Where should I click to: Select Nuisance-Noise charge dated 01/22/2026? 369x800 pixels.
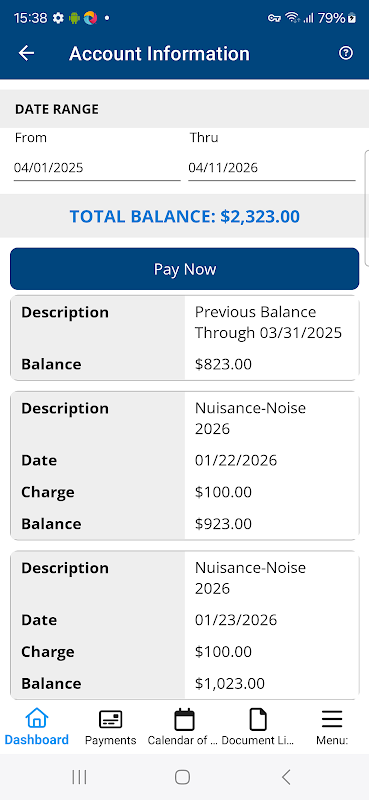(185, 466)
